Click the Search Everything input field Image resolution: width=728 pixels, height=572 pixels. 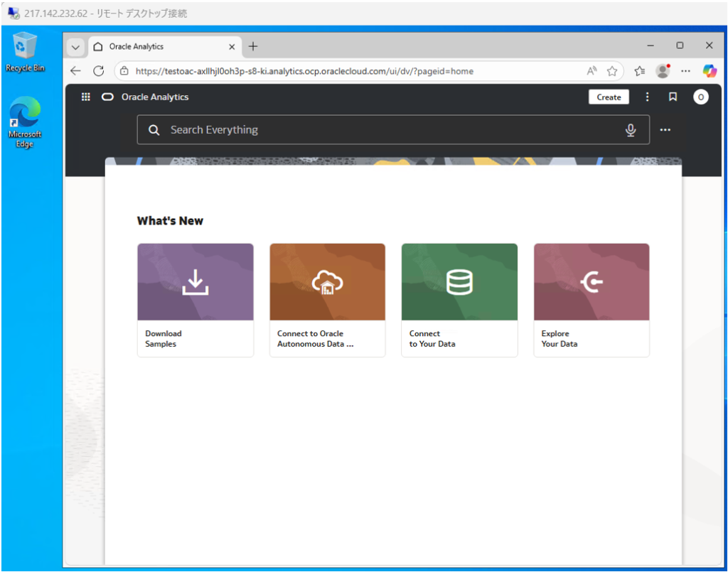click(x=384, y=130)
